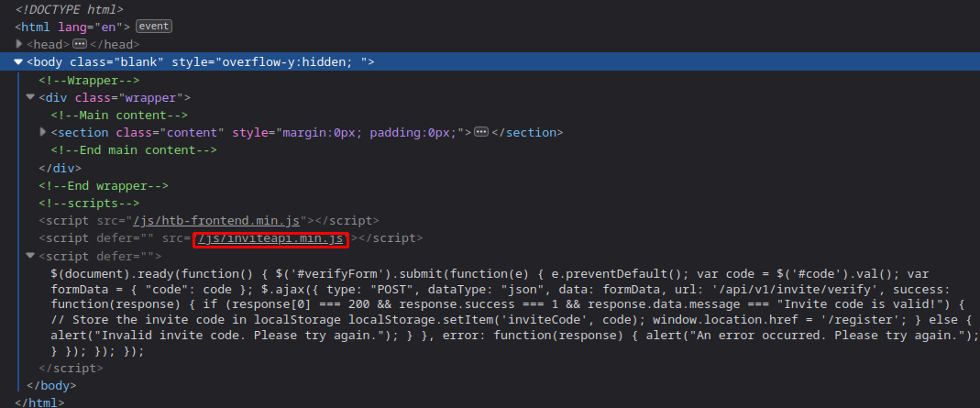Image resolution: width=980 pixels, height=408 pixels.
Task: Select the Main content comment node
Action: click(x=119, y=115)
